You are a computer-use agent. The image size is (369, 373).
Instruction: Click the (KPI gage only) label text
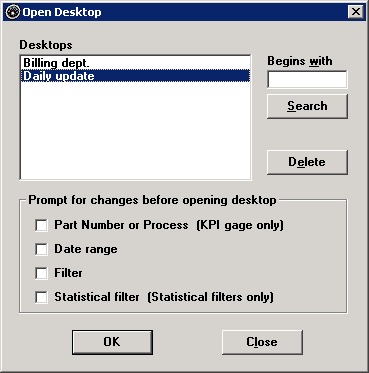coord(240,225)
